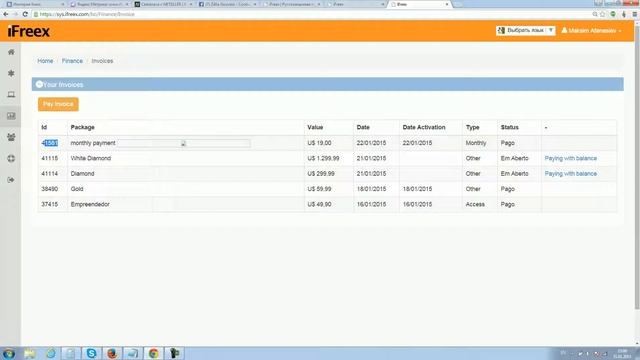Open the file explorer folder in the taskbar
640x360 pixels.
tap(30, 353)
